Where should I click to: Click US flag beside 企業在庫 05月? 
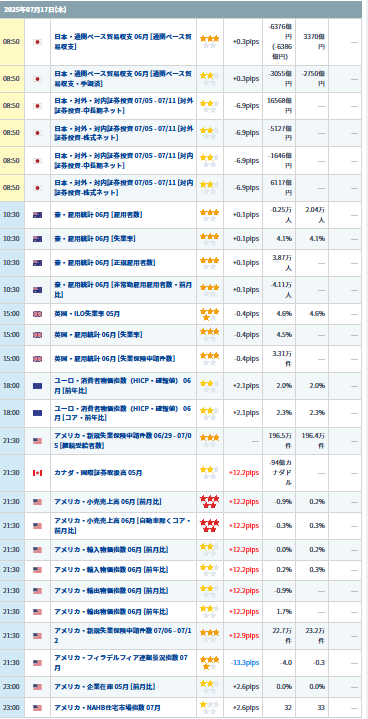coord(38,687)
